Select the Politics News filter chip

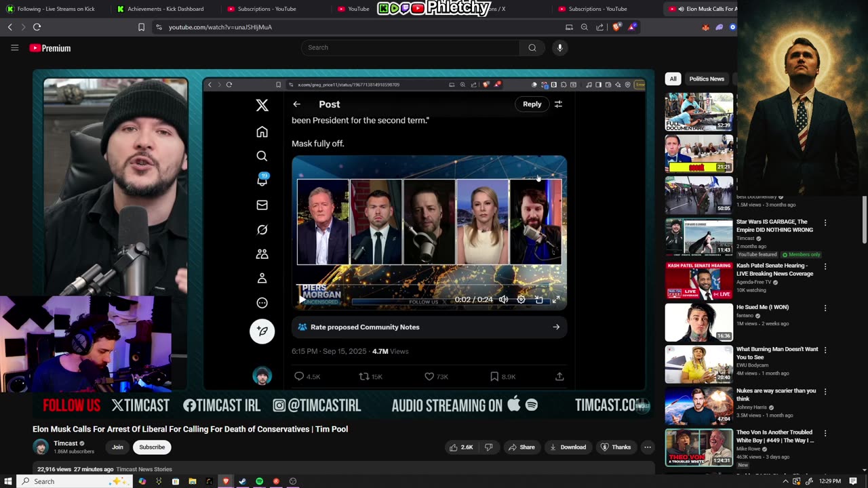(707, 79)
